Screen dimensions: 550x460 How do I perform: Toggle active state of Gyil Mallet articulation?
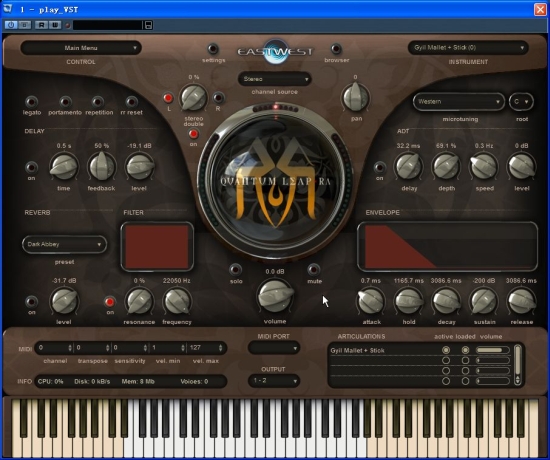[x=446, y=350]
